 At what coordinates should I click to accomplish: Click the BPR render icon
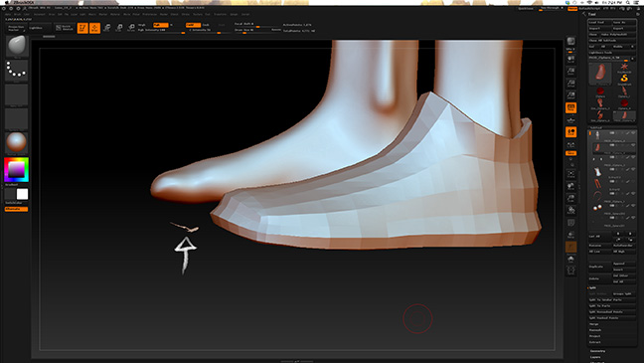570,42
